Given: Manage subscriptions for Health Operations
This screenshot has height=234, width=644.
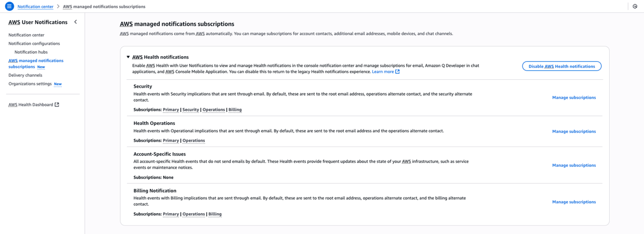Looking at the screenshot, I should point(574,132).
